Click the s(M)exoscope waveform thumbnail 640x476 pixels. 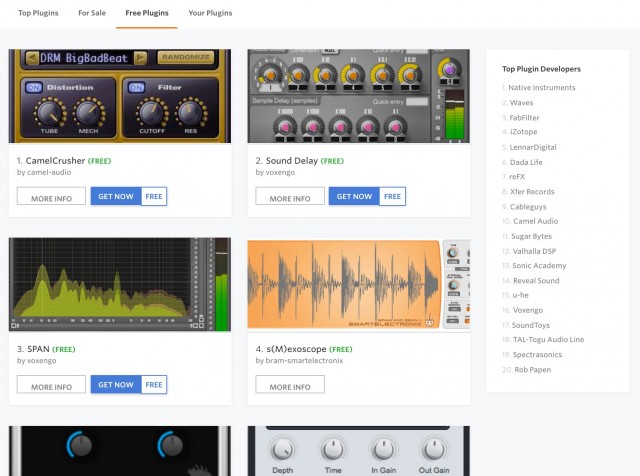click(x=345, y=284)
